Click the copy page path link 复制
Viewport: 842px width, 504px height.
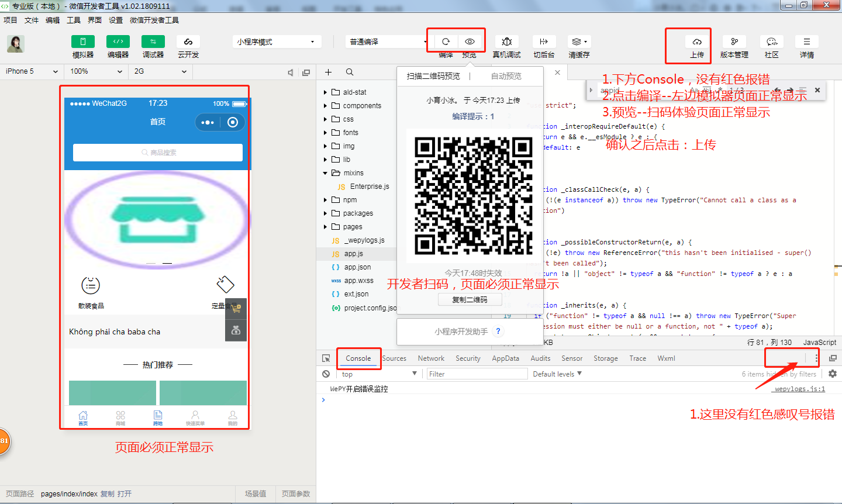point(108,494)
